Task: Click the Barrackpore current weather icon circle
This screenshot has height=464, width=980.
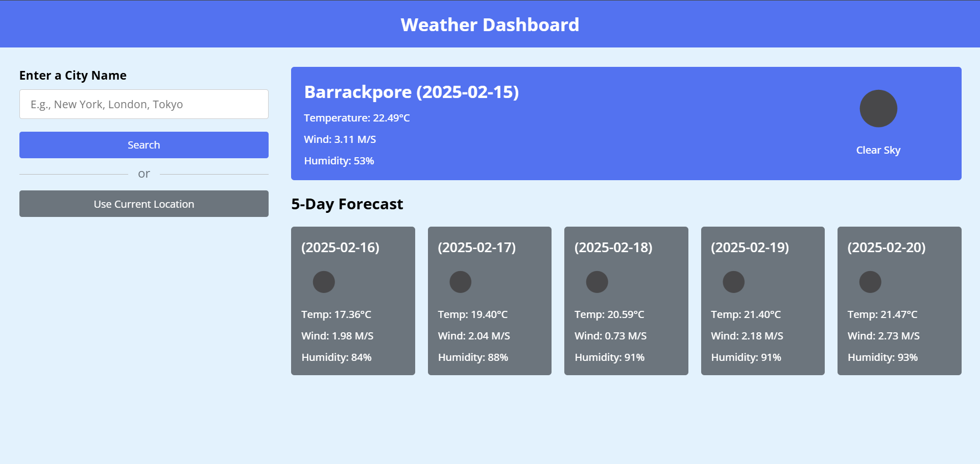Action: pyautogui.click(x=878, y=108)
